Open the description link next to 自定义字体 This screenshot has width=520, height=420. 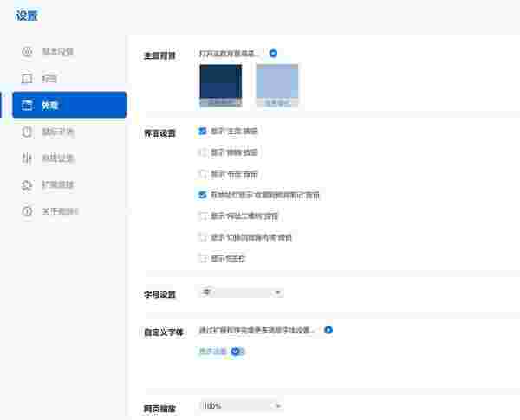click(x=256, y=330)
